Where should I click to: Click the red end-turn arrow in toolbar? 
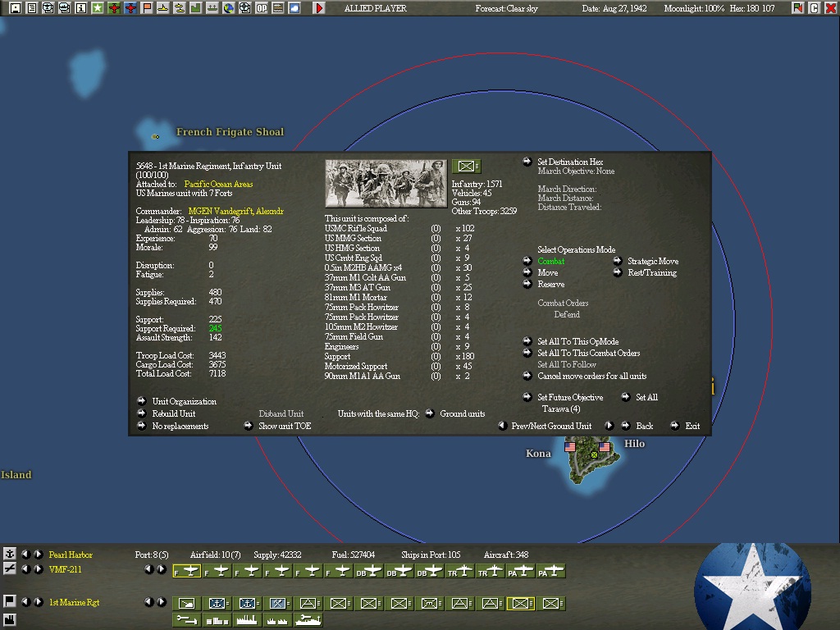pyautogui.click(x=319, y=8)
